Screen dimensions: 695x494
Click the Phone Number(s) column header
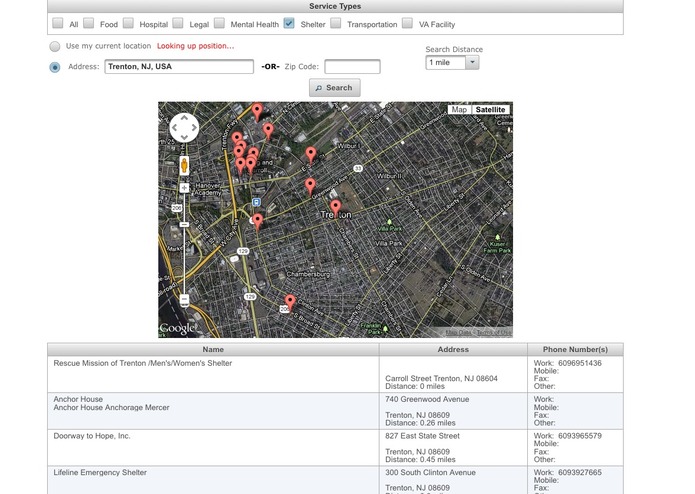(575, 350)
